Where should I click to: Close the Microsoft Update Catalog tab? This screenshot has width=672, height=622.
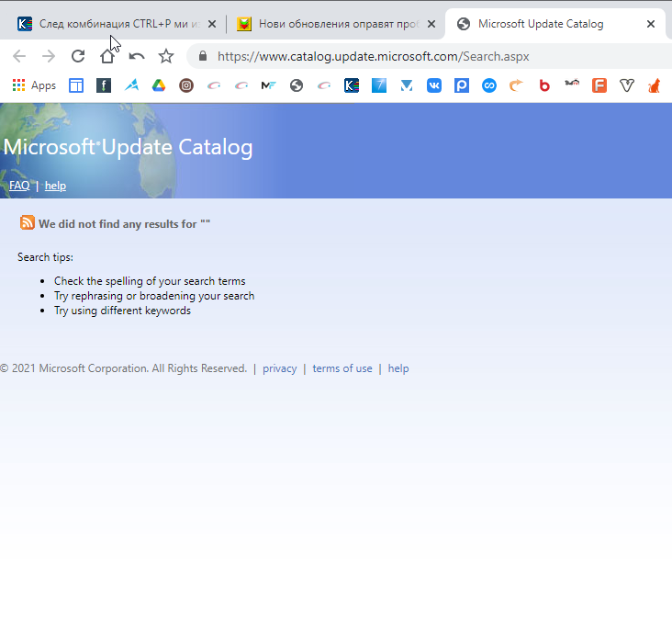(x=651, y=24)
